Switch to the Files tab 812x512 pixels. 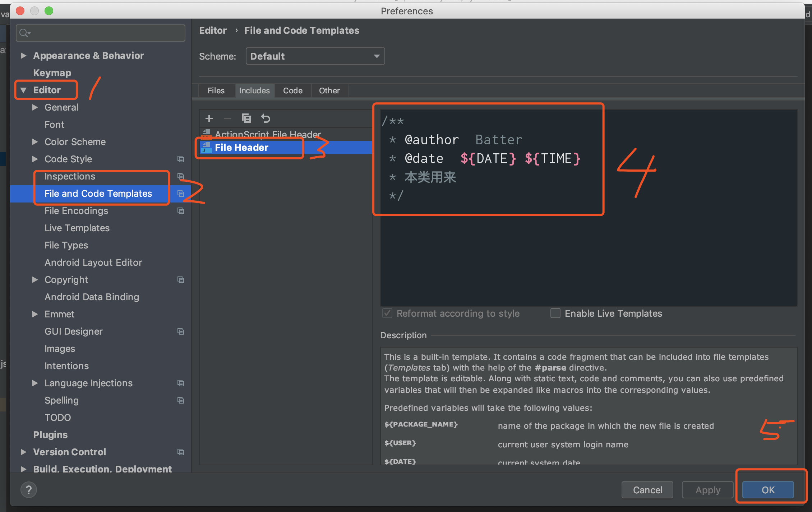(x=216, y=90)
